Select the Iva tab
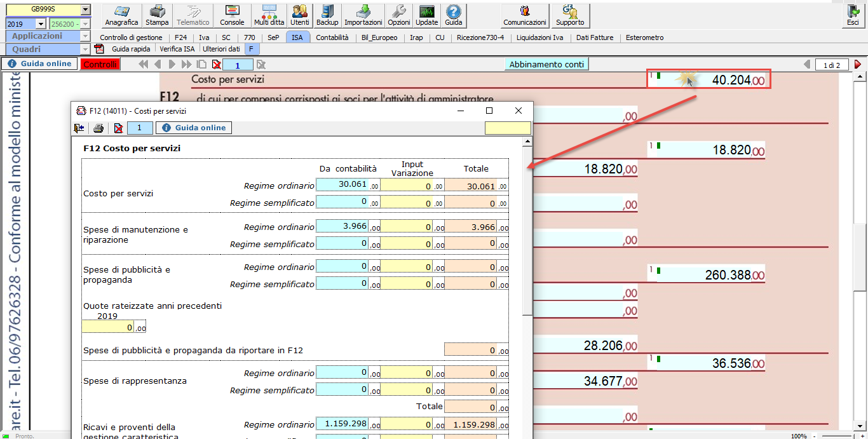This screenshot has height=439, width=868. coord(204,37)
